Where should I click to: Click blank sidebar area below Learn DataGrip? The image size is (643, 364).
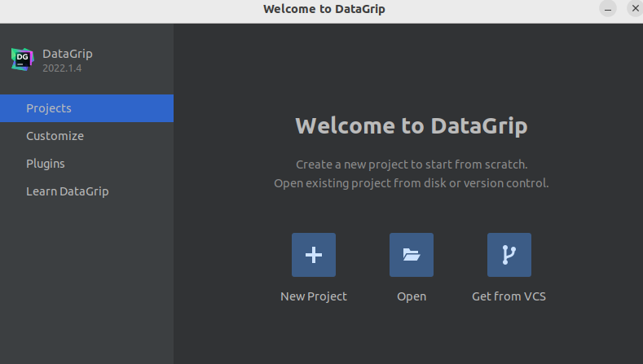tap(86, 283)
